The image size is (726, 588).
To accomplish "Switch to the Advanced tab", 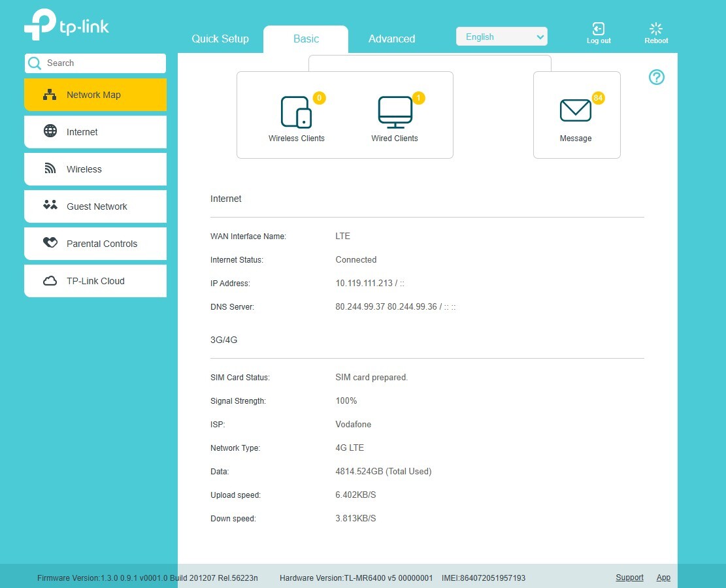I will 391,39.
